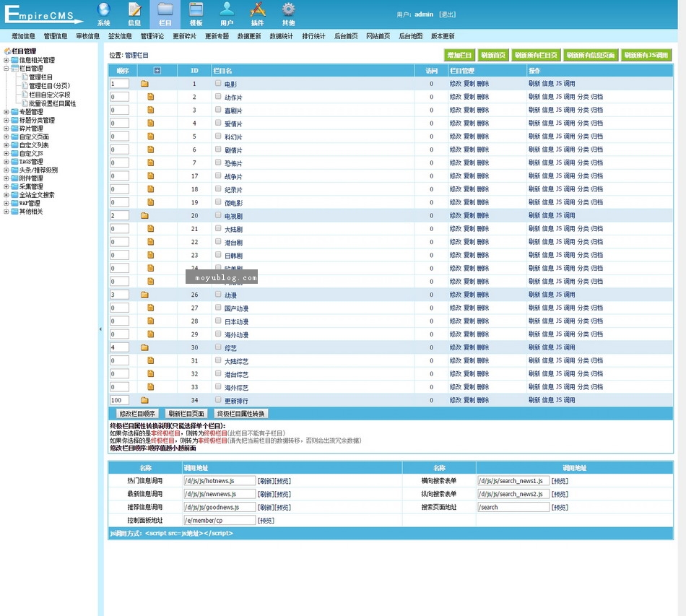
Task: Check the 纪录片 checkbox
Action: (x=218, y=188)
